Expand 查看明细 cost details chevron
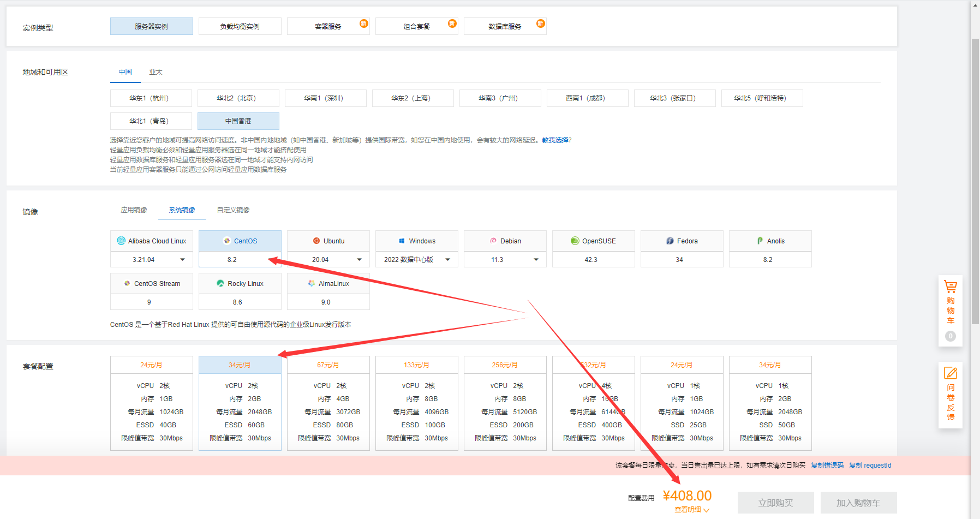This screenshot has height=519, width=980. point(707,510)
